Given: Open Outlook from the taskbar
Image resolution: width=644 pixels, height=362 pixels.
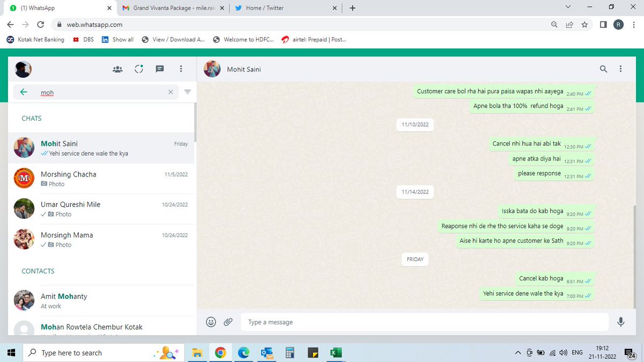Looking at the screenshot, I should [x=267, y=352].
